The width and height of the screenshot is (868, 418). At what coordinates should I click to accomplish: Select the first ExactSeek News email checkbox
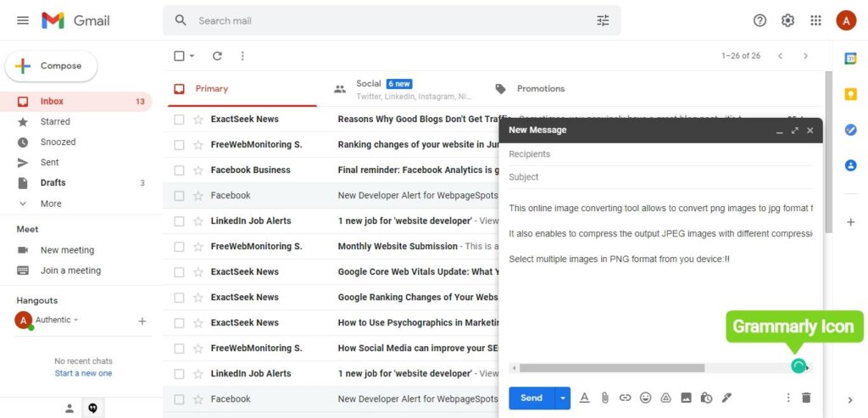click(x=179, y=119)
